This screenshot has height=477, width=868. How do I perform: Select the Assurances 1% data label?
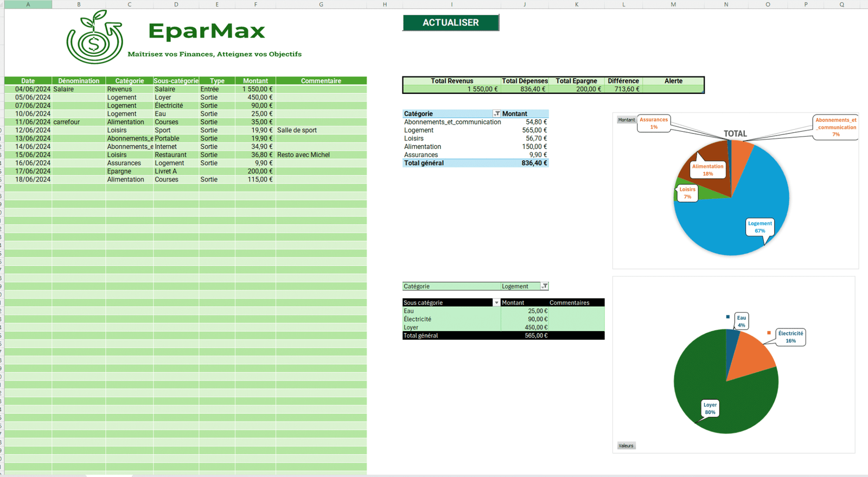[x=654, y=123]
